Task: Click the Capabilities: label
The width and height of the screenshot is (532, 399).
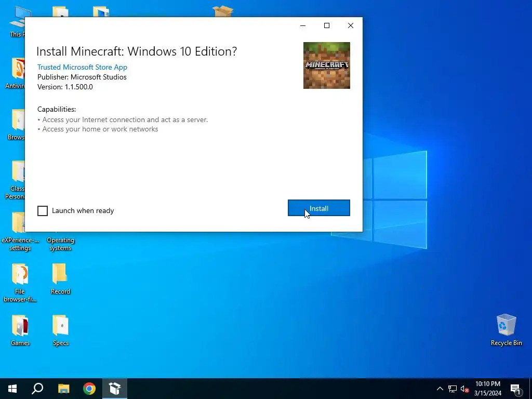Action: tap(57, 109)
